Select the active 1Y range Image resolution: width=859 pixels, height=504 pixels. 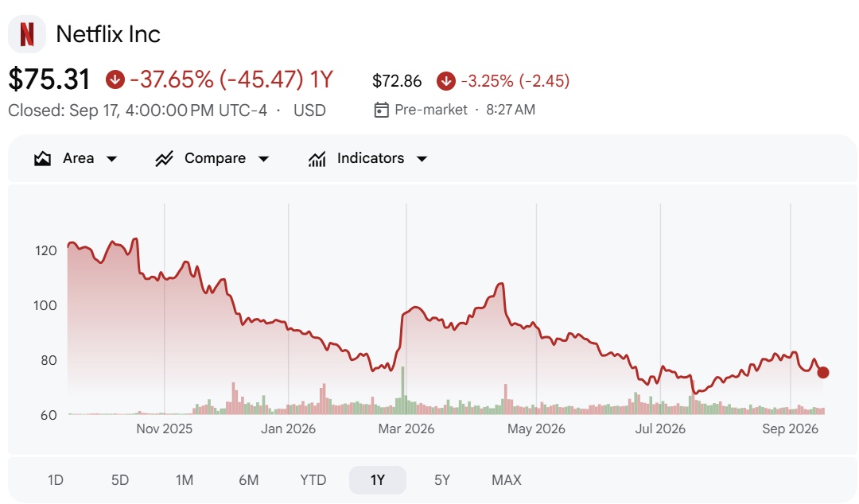click(378, 480)
